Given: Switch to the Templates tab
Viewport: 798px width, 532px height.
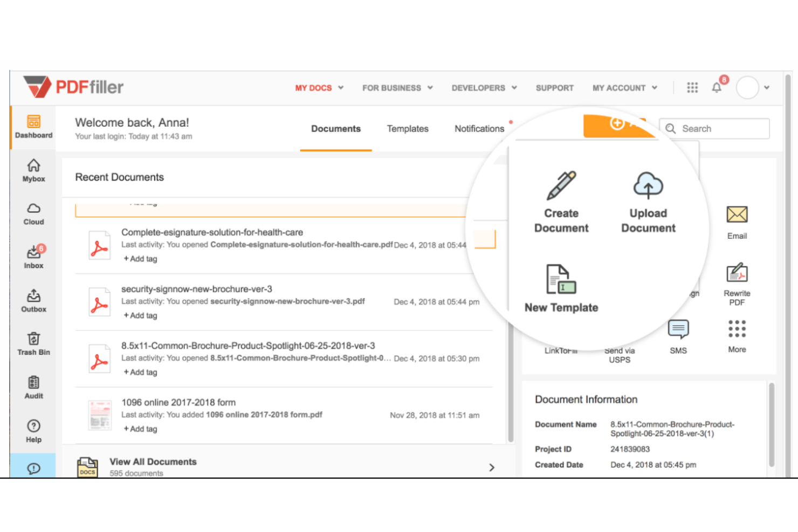Looking at the screenshot, I should click(x=408, y=129).
